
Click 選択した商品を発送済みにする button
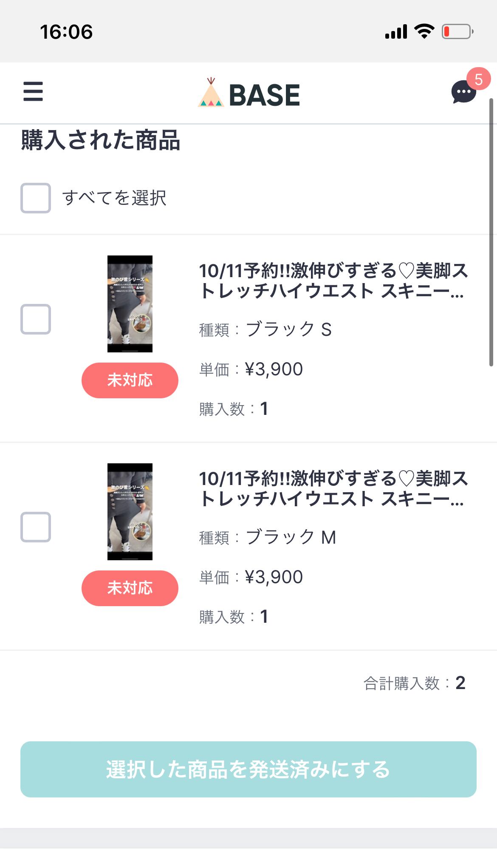pos(248,769)
